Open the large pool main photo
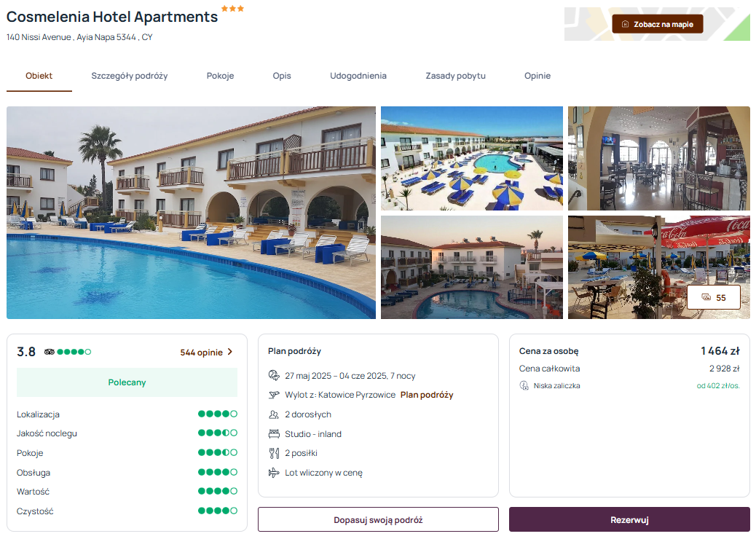 point(191,213)
